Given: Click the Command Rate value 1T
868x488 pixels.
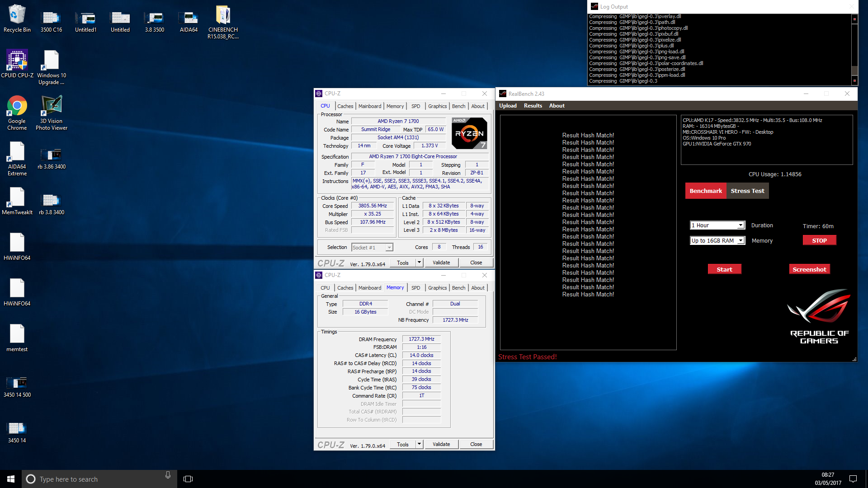Looking at the screenshot, I should pos(421,395).
